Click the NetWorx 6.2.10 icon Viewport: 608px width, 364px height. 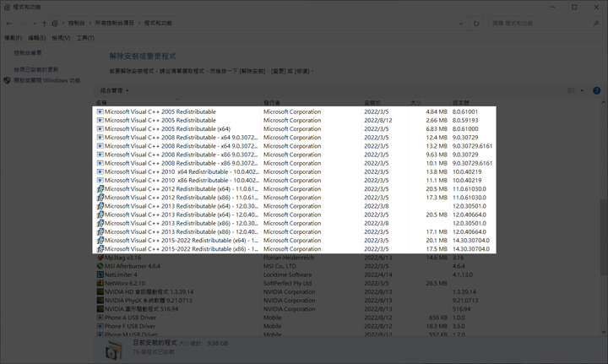click(x=100, y=283)
